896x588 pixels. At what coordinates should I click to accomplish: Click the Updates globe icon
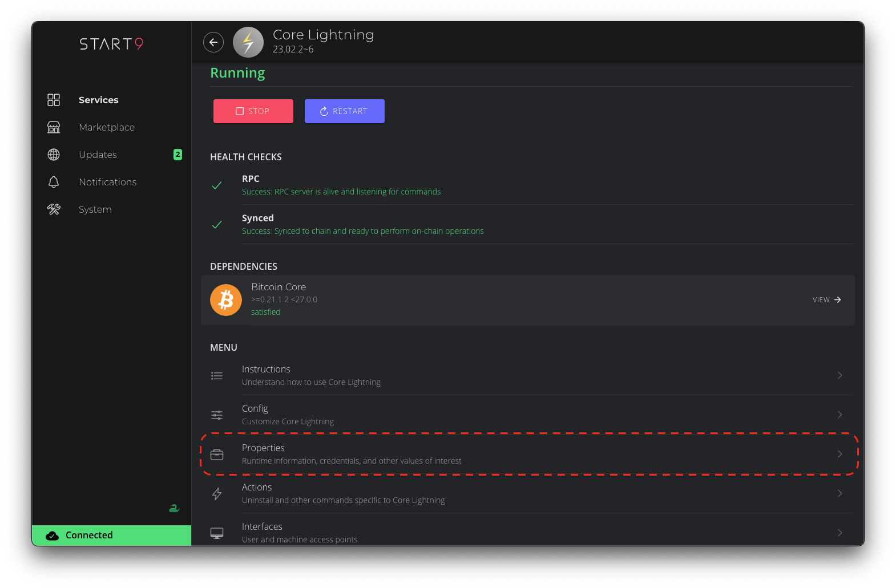tap(54, 155)
